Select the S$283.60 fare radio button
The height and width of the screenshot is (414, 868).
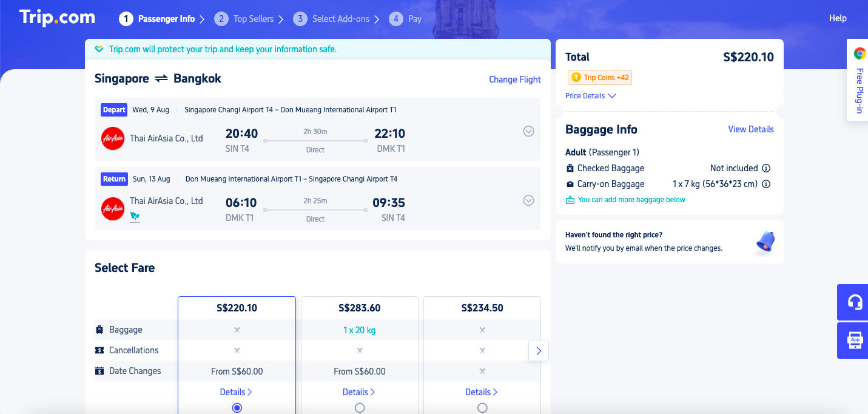[360, 408]
